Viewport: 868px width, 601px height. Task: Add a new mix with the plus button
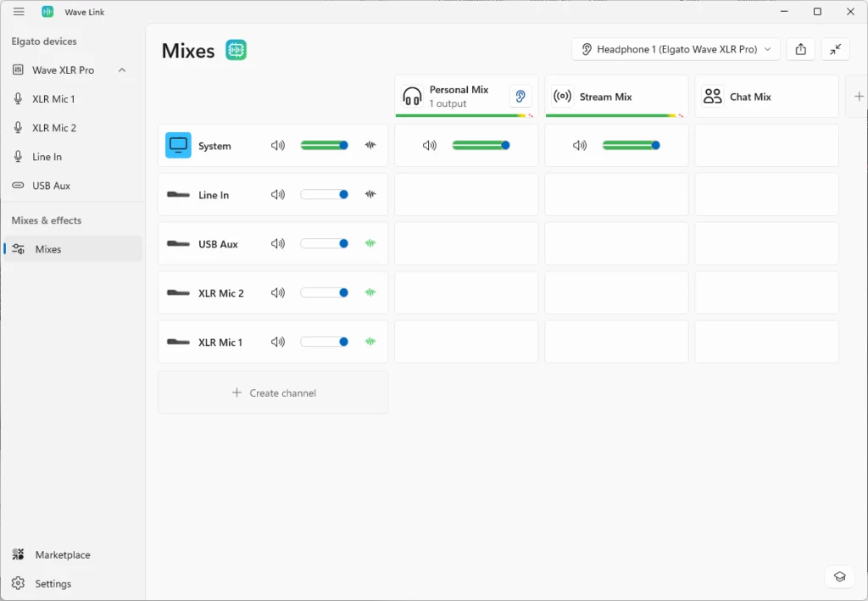click(x=859, y=97)
